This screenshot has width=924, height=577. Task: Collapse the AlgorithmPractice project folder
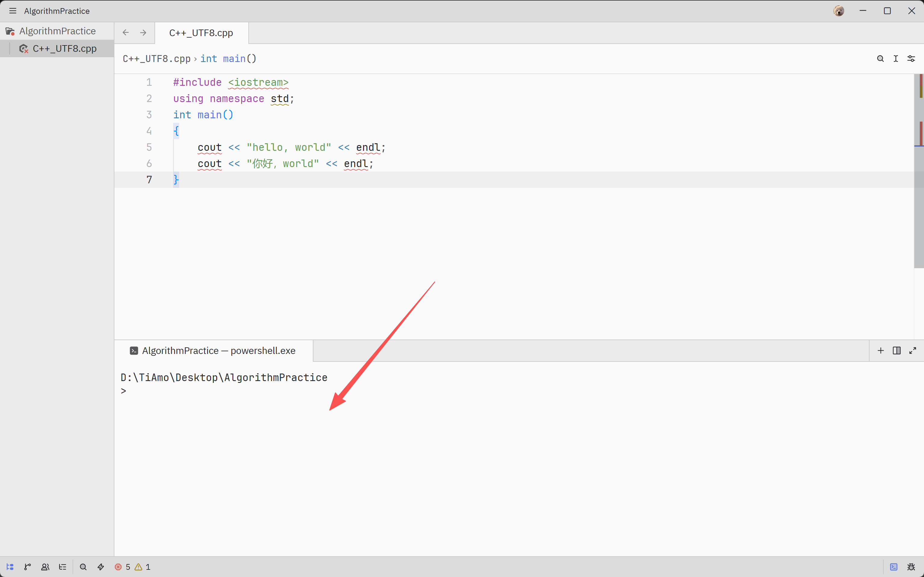[x=57, y=31]
